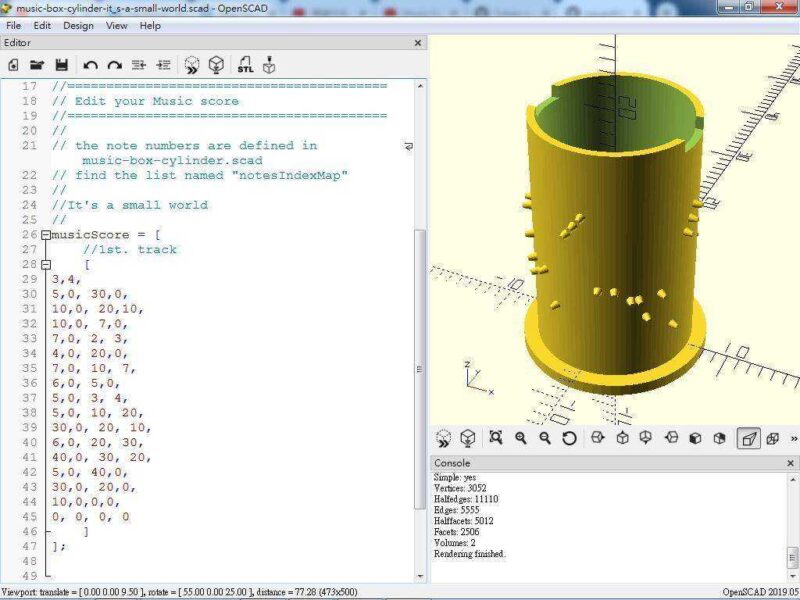Switch to the Bottom view

(x=646, y=438)
